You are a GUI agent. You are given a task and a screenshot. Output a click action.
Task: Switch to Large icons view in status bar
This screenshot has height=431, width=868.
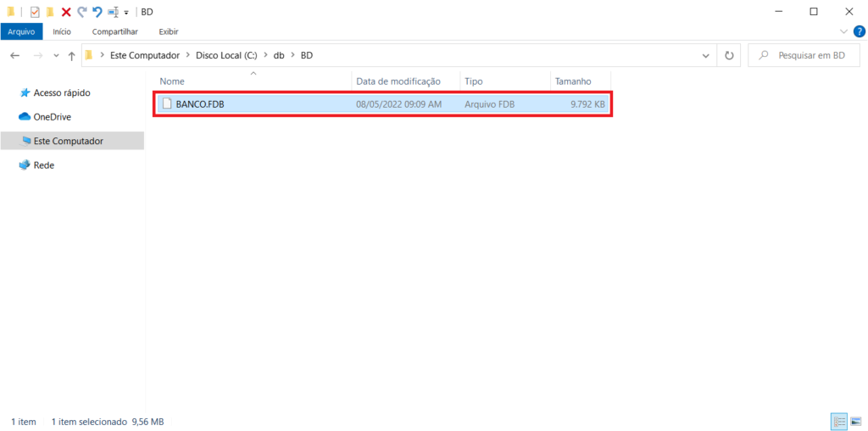tap(854, 423)
